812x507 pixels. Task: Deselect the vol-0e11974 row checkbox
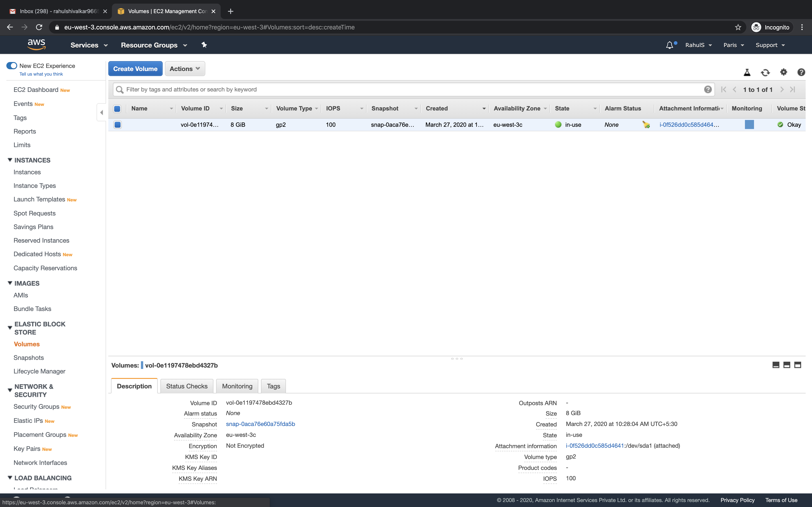117,125
